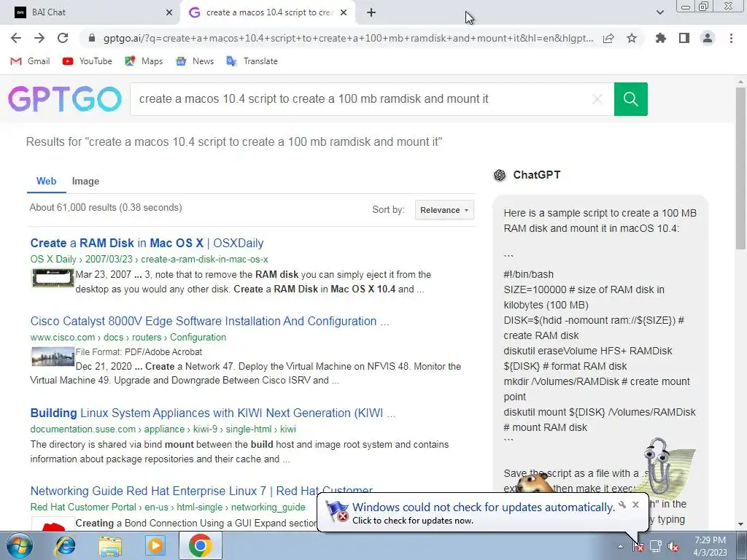The width and height of the screenshot is (747, 560).
Task: Open Networking Guide Red Hat result
Action: click(x=201, y=491)
